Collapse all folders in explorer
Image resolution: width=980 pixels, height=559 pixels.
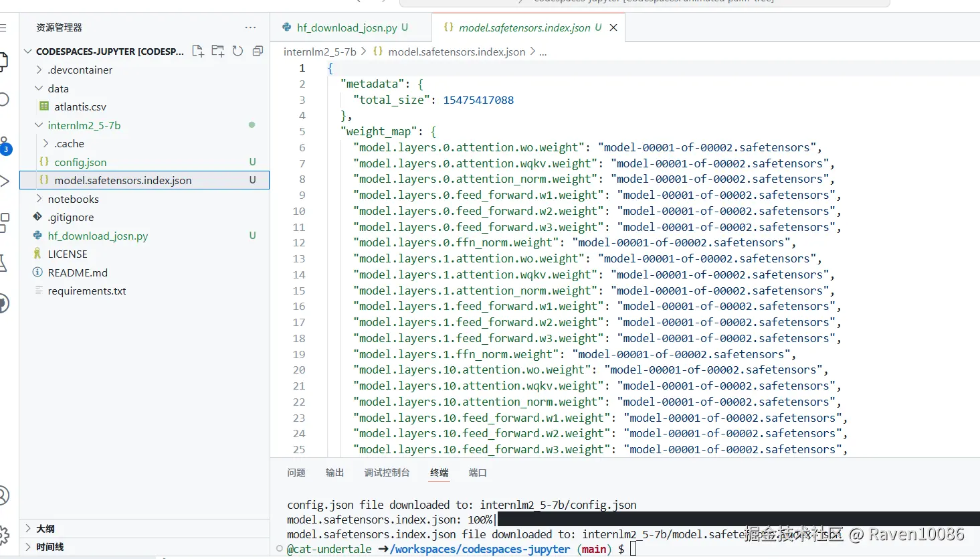(258, 51)
